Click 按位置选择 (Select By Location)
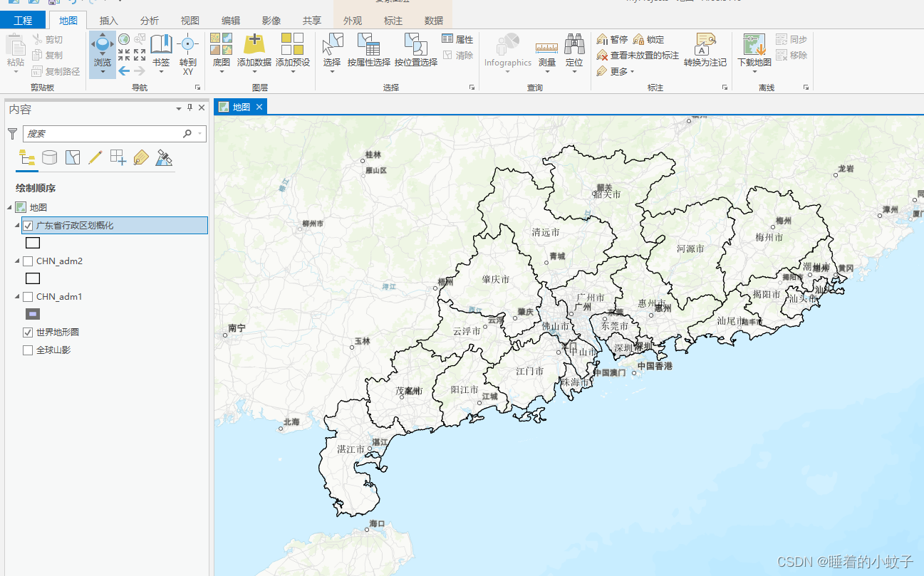This screenshot has width=924, height=576. [x=416, y=50]
